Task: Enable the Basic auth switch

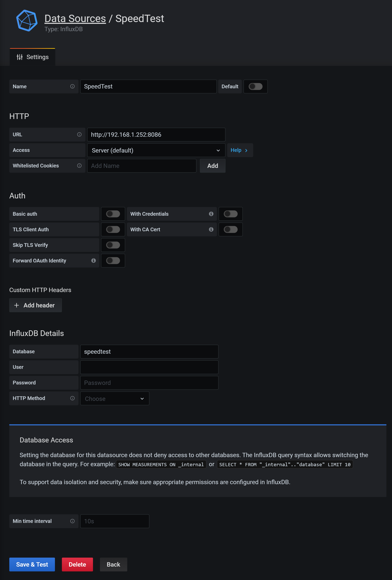Action: pos(113,214)
